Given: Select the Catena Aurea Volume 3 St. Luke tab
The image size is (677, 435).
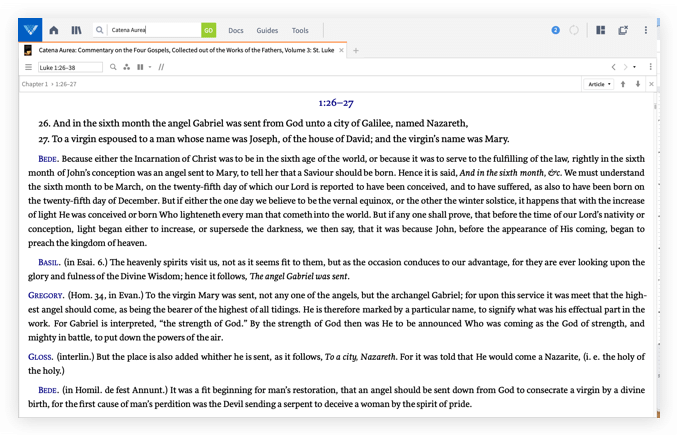Looking at the screenshot, I should pyautogui.click(x=186, y=50).
